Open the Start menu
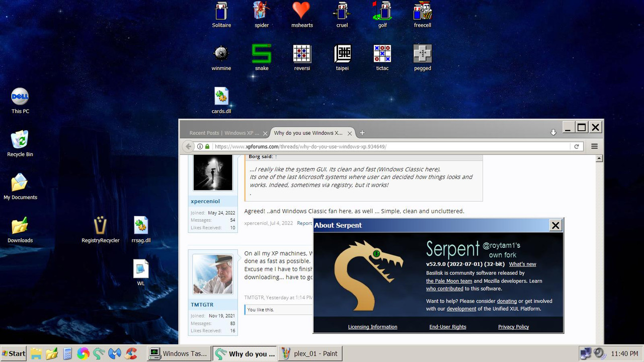This screenshot has height=362, width=644. (x=14, y=353)
